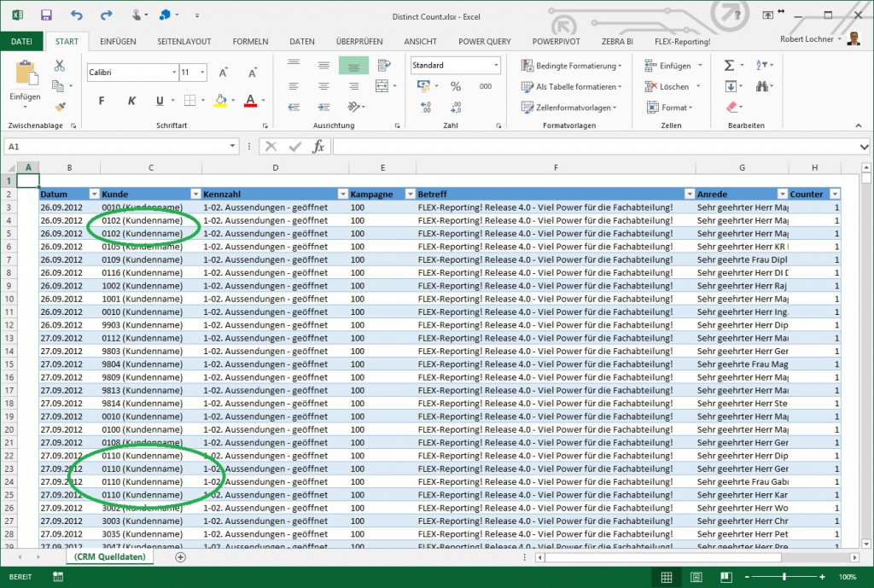
Task: Decrease font size with smaller A icon
Action: coord(253,73)
